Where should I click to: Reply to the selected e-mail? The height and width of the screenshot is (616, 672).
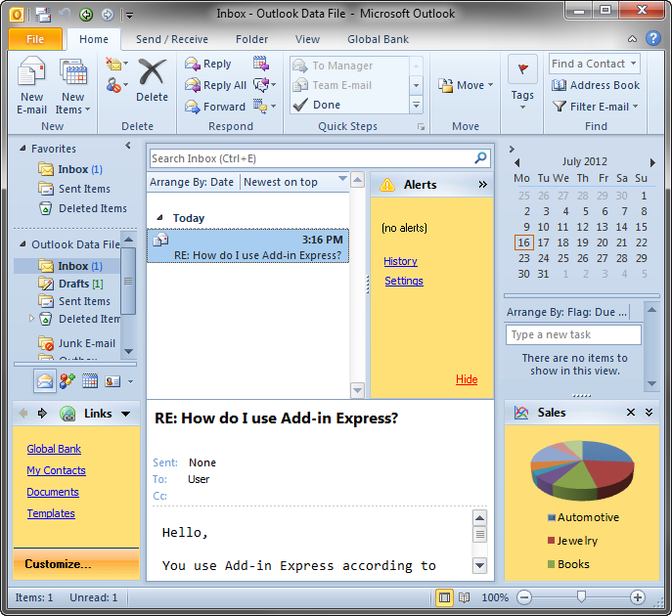[x=208, y=64]
